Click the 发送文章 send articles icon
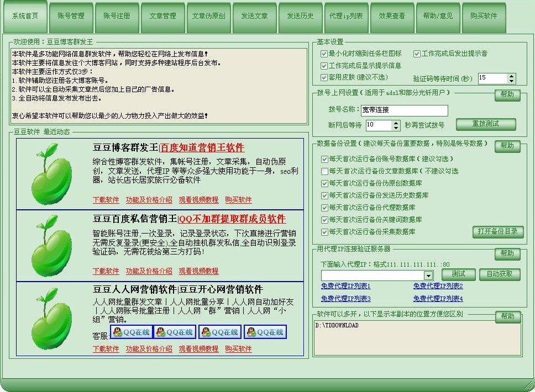 pyautogui.click(x=255, y=17)
